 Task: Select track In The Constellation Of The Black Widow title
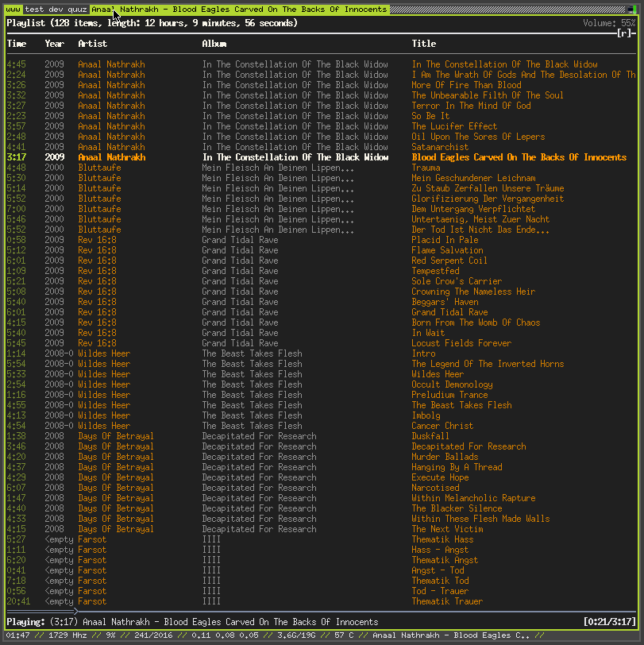coord(504,64)
